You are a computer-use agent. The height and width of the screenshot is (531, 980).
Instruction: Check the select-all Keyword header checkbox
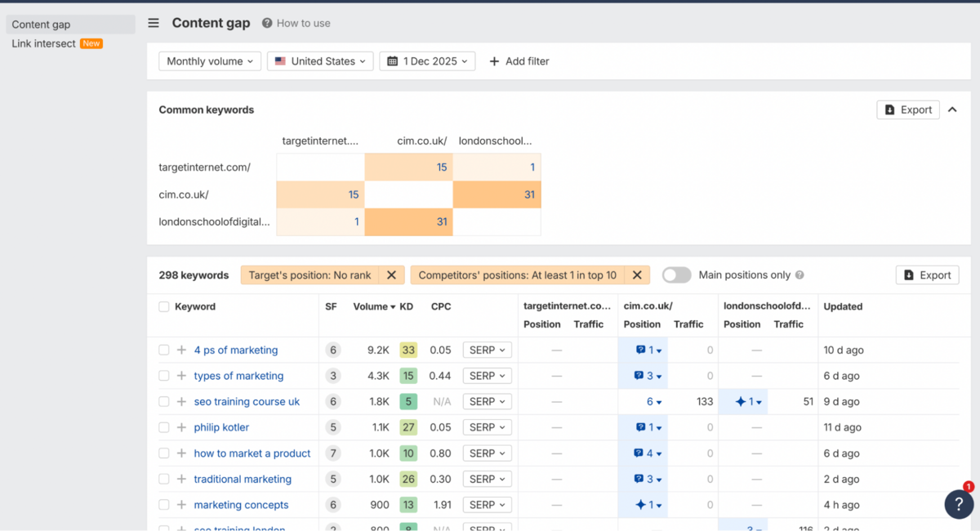pyautogui.click(x=163, y=306)
